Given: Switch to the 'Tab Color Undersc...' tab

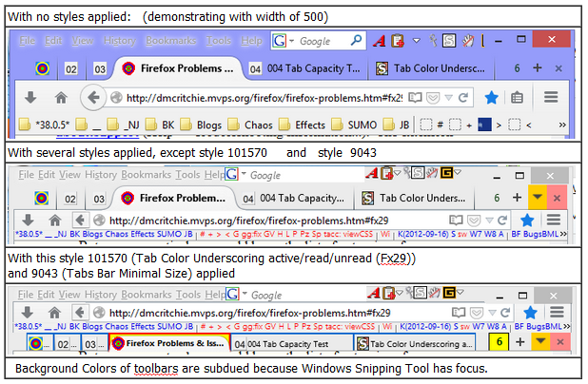Looking at the screenshot, I should [431, 68].
